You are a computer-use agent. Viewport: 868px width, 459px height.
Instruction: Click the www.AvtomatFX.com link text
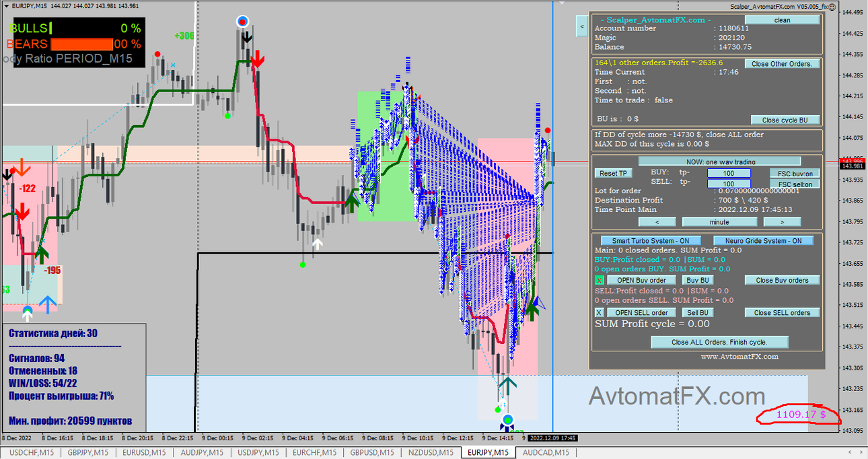(739, 357)
